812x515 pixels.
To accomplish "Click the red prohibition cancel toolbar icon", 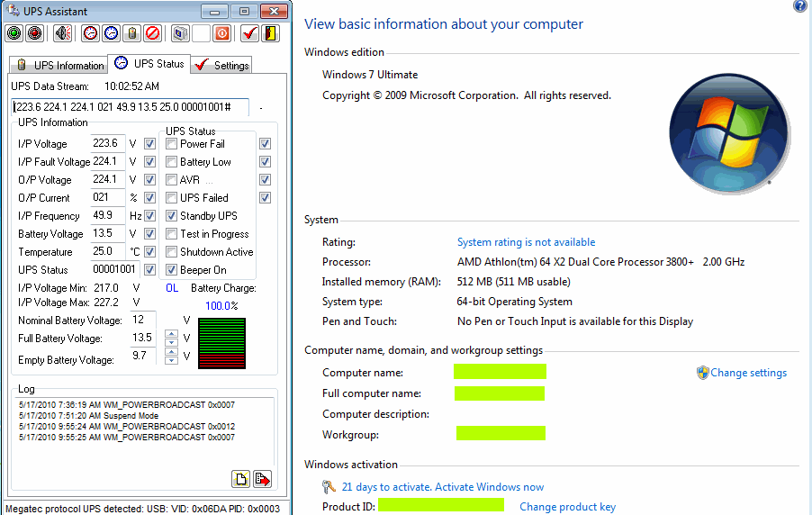I will (153, 33).
